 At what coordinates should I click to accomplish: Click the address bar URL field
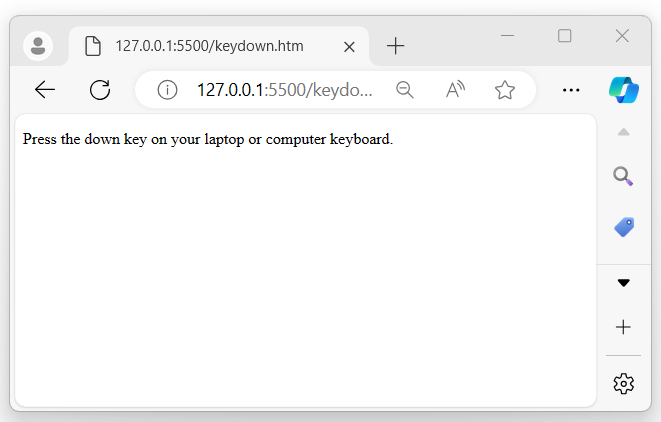[284, 90]
